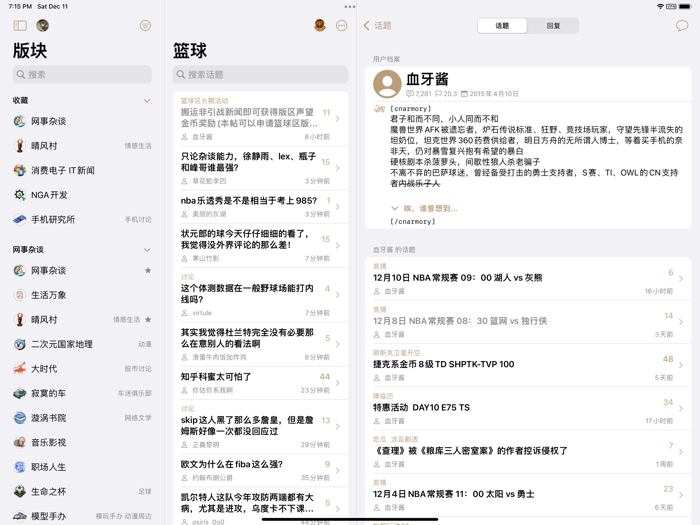Tap chevron on 太阳 vs 勇士 row
The image size is (700, 525).
pos(681,495)
